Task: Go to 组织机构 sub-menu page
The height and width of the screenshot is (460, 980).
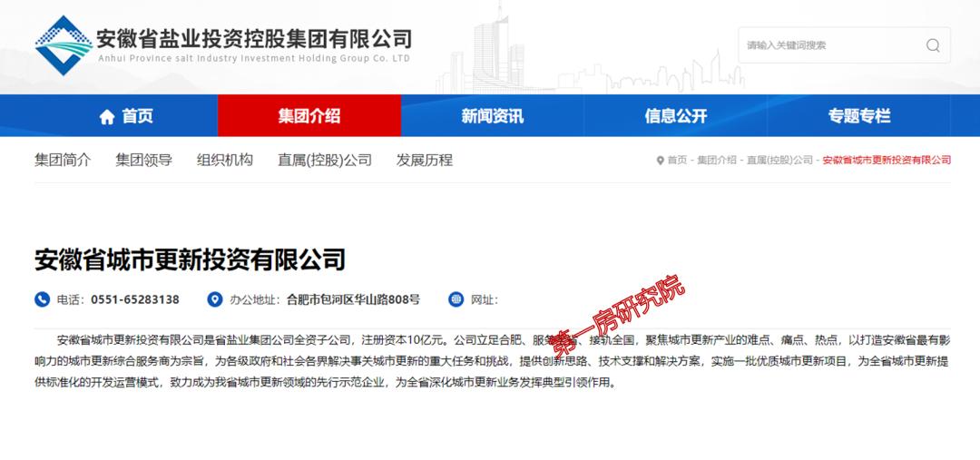Action: [x=225, y=160]
